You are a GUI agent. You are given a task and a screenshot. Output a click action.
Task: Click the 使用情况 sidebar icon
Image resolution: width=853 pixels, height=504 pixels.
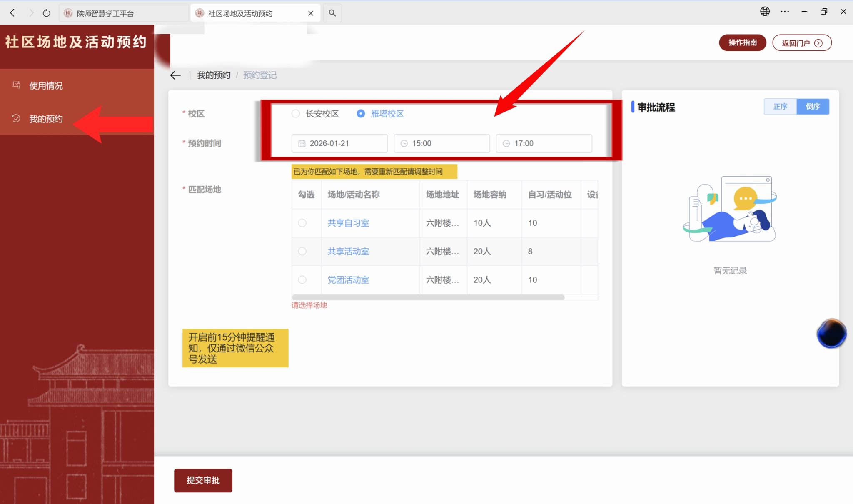click(x=16, y=85)
